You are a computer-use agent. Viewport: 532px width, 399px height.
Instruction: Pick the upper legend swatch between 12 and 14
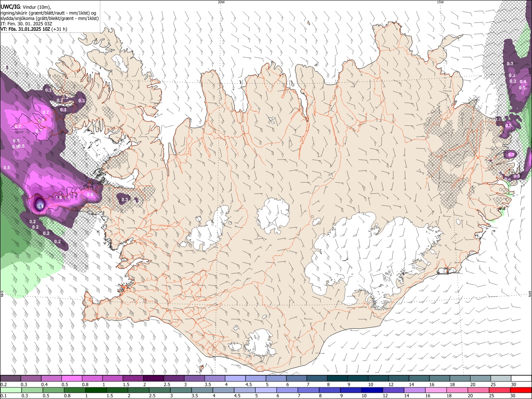click(399, 379)
